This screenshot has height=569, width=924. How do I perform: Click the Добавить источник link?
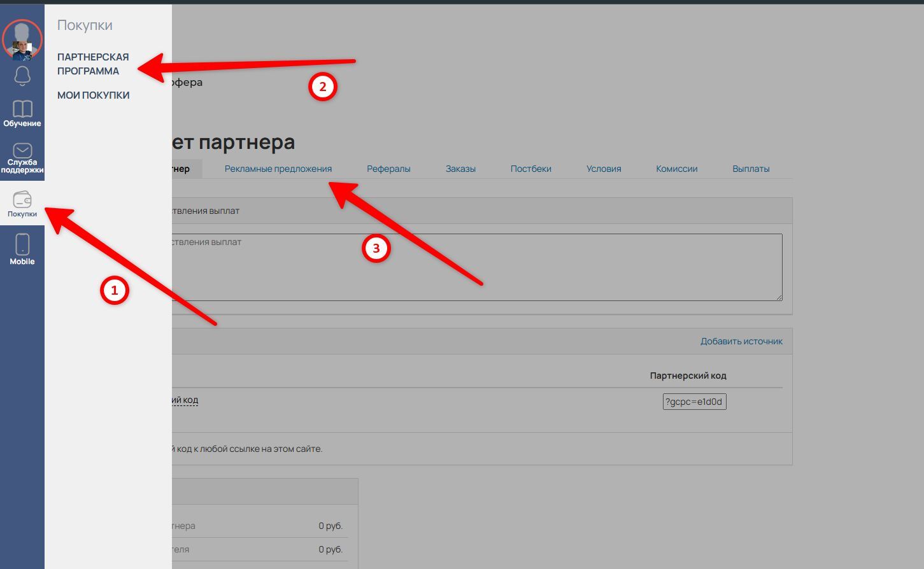coord(741,341)
